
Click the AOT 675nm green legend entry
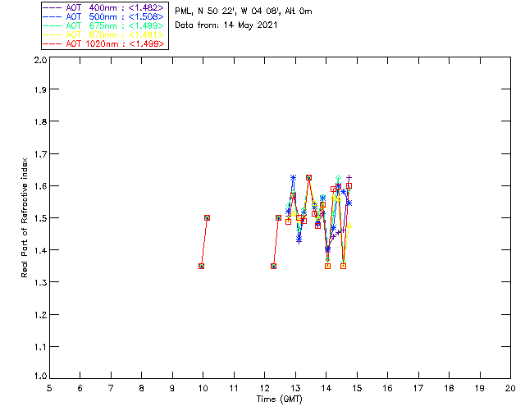pos(103,25)
